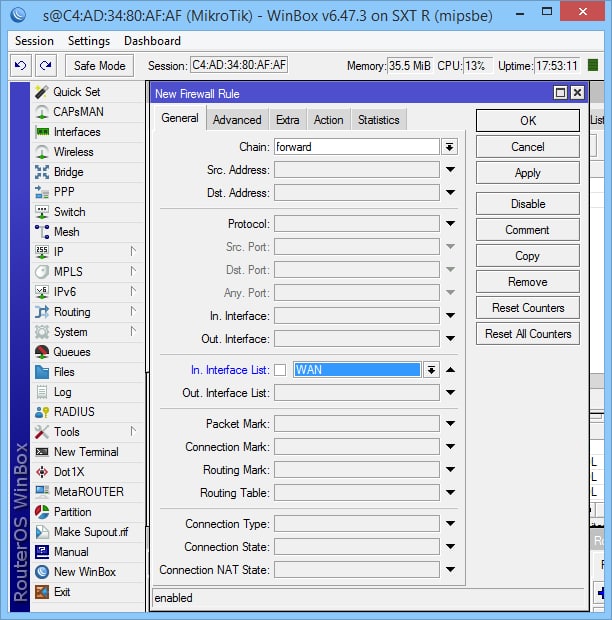The height and width of the screenshot is (620, 612).
Task: Click the Cancel button
Action: (x=528, y=147)
